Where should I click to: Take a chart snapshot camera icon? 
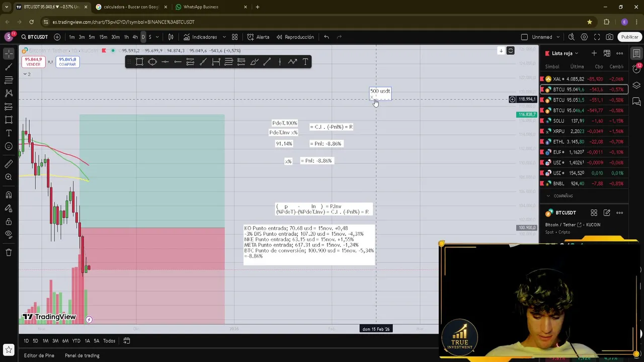click(x=609, y=37)
